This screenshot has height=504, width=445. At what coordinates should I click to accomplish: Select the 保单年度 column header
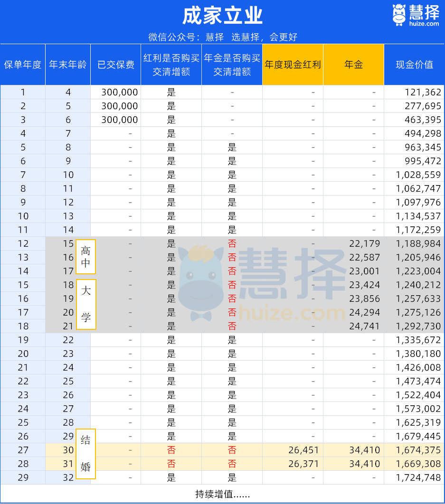(23, 65)
